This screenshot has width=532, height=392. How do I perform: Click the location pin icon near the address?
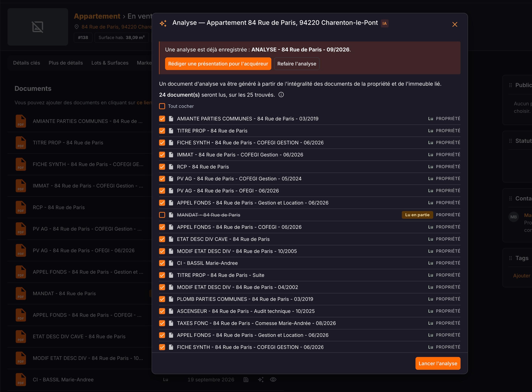(76, 27)
